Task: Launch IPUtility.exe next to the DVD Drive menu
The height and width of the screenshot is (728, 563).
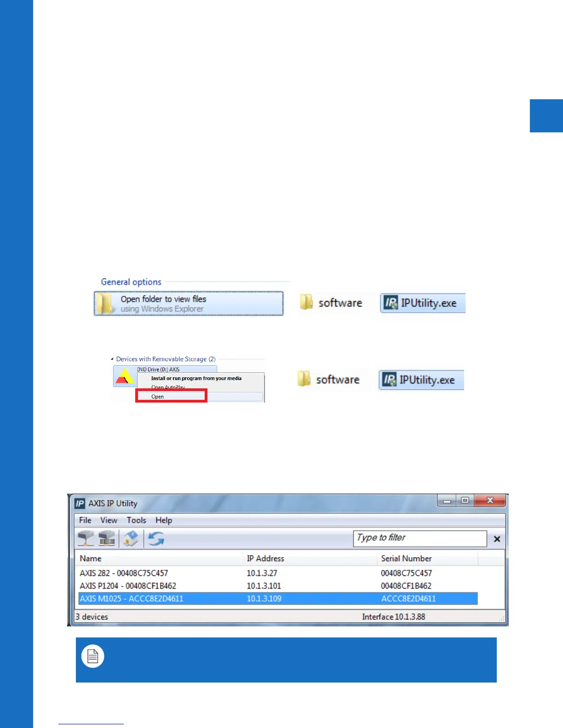Action: pos(421,380)
